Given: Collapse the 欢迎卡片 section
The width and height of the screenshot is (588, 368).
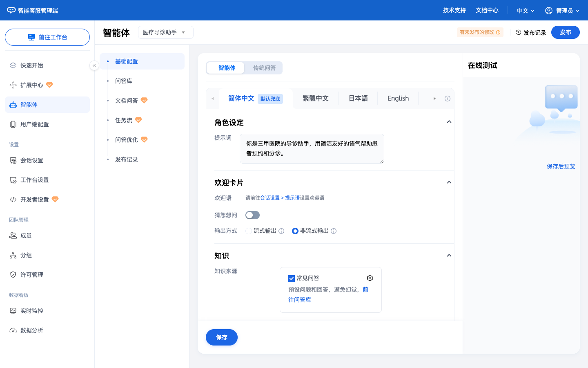Looking at the screenshot, I should [x=449, y=182].
